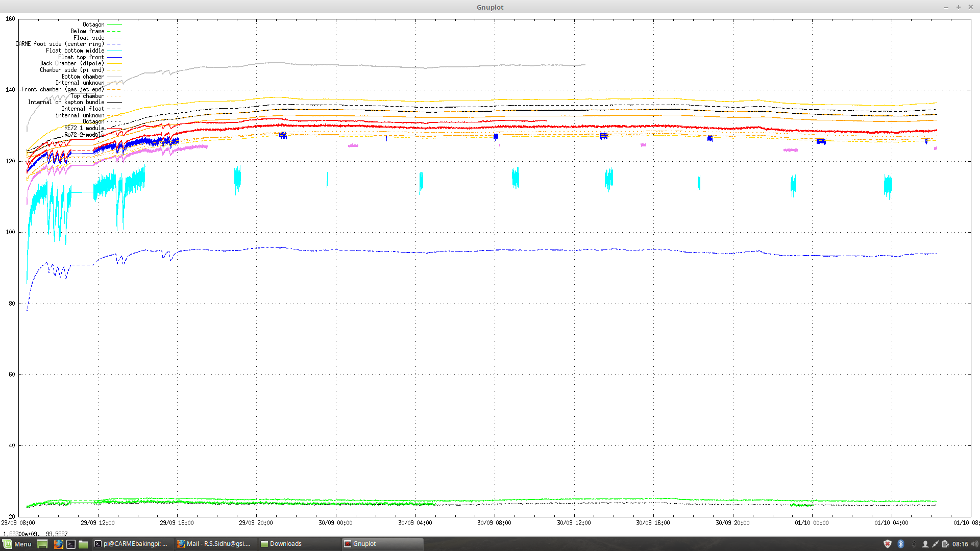
Task: Launch Terminal from the panel launcher
Action: 71,544
